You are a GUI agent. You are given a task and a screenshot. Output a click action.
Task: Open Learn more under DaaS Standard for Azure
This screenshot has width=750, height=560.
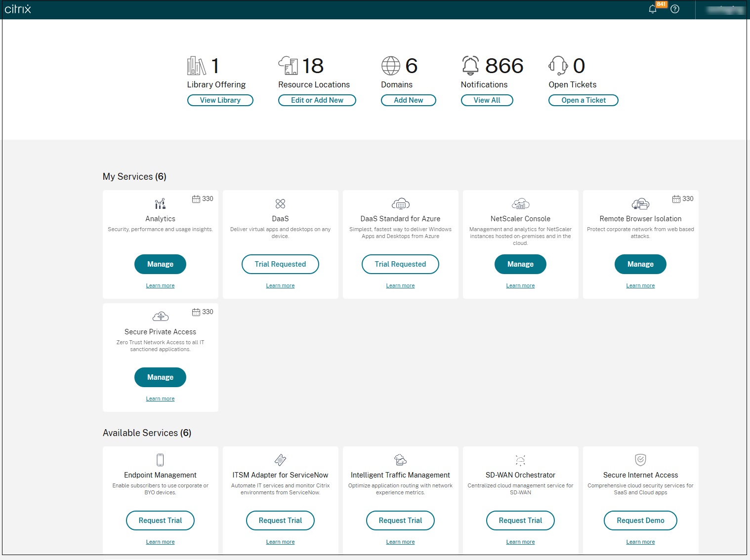coord(400,285)
